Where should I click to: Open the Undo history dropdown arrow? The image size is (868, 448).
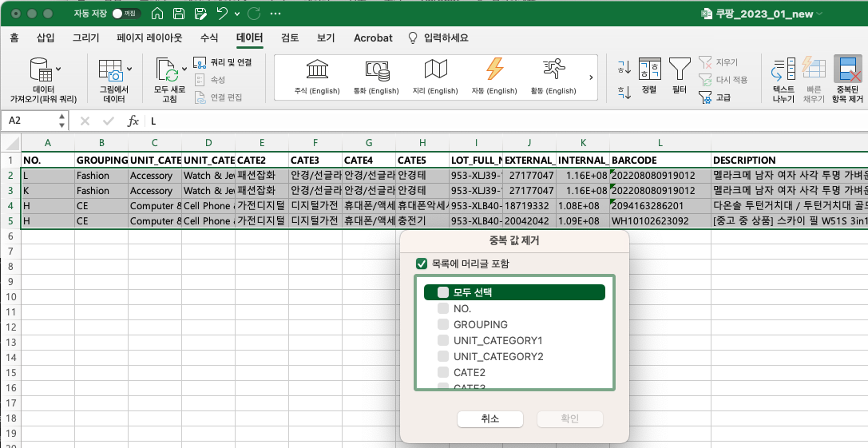pyautogui.click(x=239, y=14)
